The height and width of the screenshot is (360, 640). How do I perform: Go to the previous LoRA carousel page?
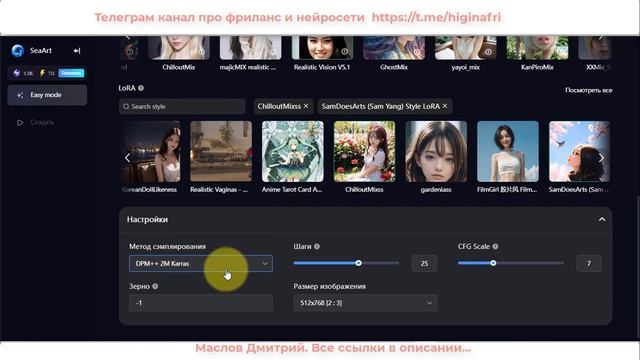click(x=127, y=158)
